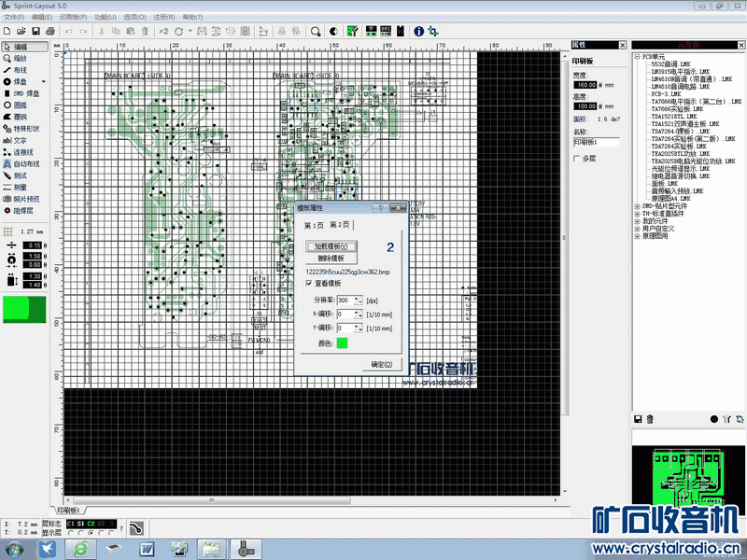Expand the SMD-贴片型元件 tree node
This screenshot has height=560, width=747.
(x=636, y=205)
